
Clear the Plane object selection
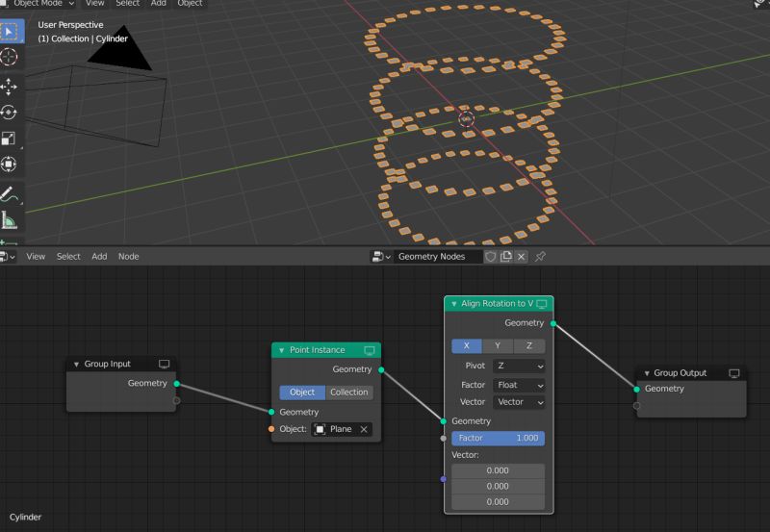[364, 429]
